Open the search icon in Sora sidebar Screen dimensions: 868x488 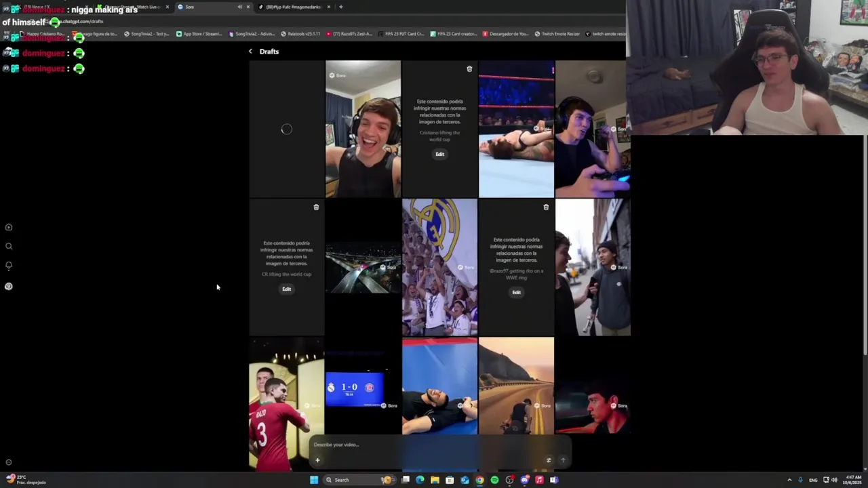[9, 247]
